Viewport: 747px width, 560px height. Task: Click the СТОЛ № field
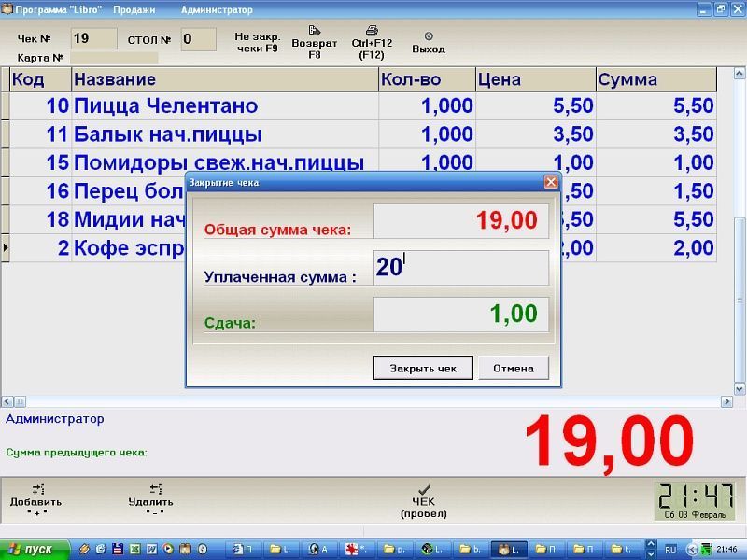pos(199,38)
